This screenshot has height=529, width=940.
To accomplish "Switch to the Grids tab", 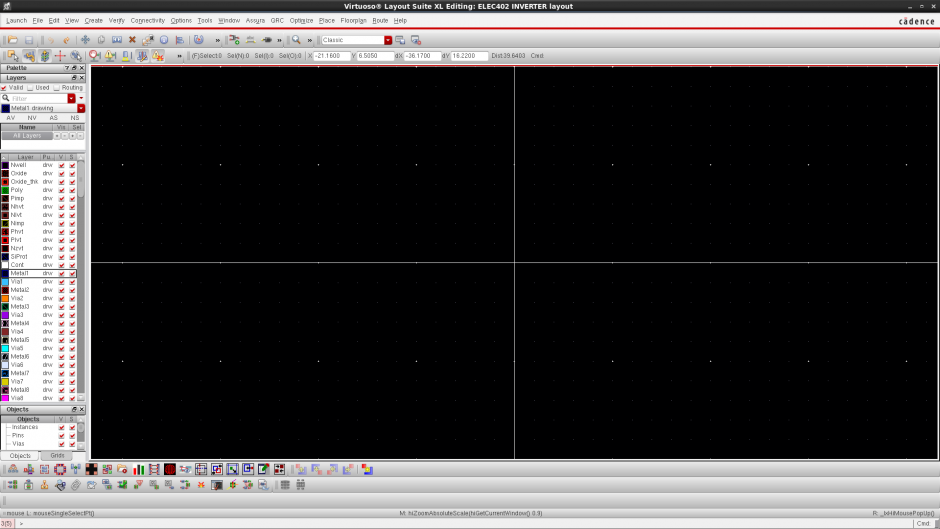I will click(57, 455).
